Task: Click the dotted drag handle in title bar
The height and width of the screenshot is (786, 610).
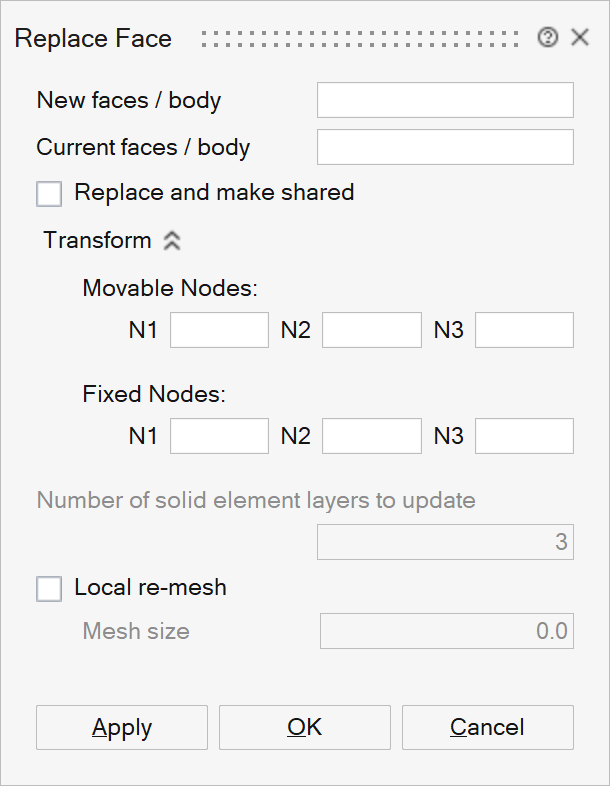Action: [x=360, y=38]
